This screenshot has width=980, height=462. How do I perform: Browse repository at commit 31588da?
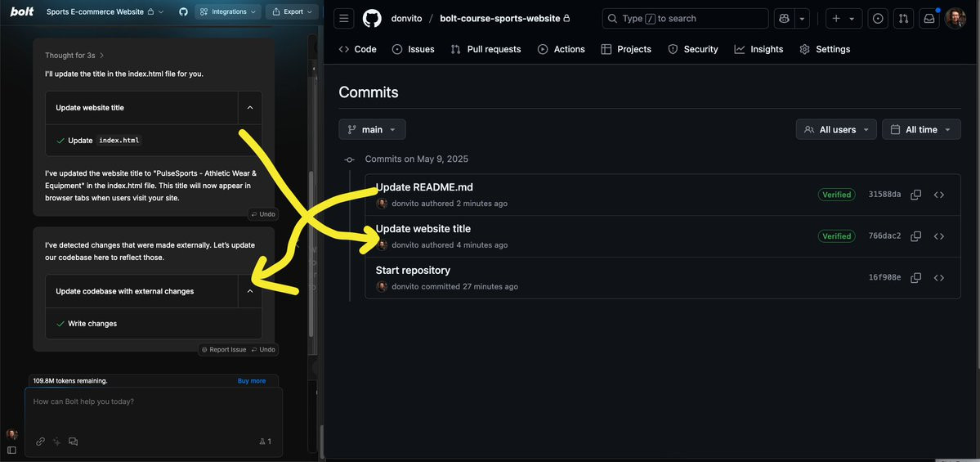[939, 195]
